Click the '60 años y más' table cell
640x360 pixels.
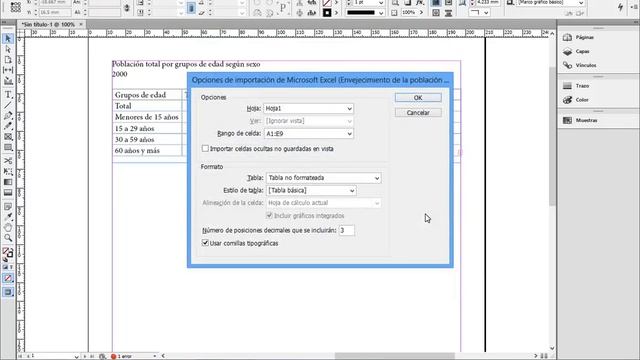pyautogui.click(x=147, y=150)
